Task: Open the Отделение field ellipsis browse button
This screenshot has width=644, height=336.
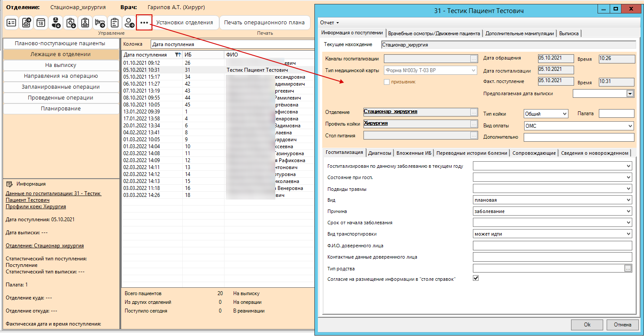Action: 473,112
